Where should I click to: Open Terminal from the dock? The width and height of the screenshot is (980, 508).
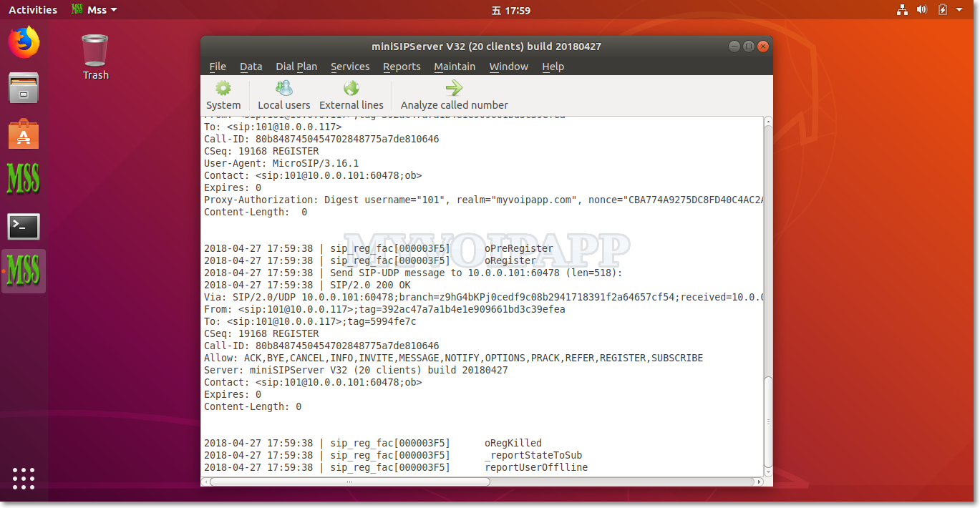[x=24, y=226]
